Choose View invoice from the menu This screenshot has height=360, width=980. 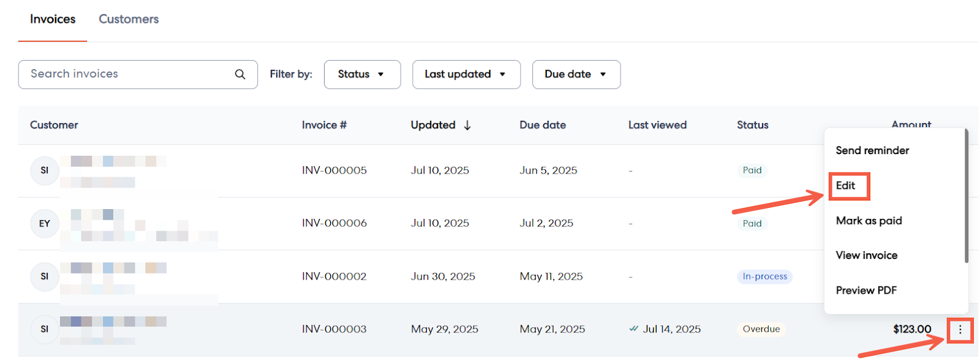(867, 255)
